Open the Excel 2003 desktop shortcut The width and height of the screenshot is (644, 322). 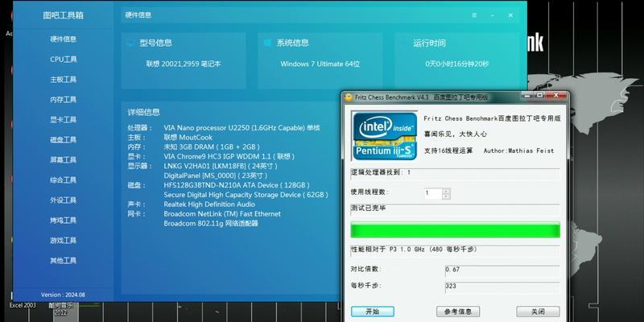[x=23, y=306]
